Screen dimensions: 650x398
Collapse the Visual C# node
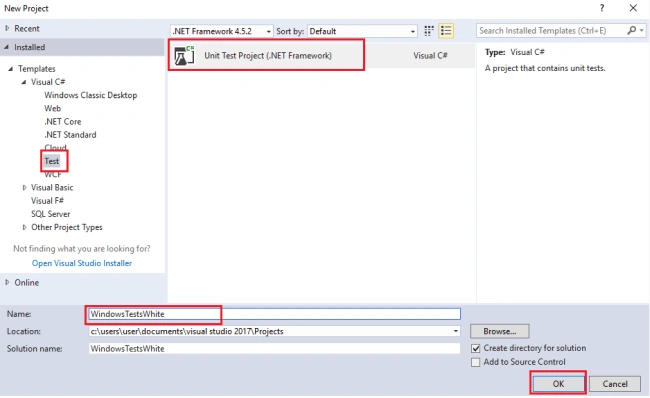pos(24,82)
